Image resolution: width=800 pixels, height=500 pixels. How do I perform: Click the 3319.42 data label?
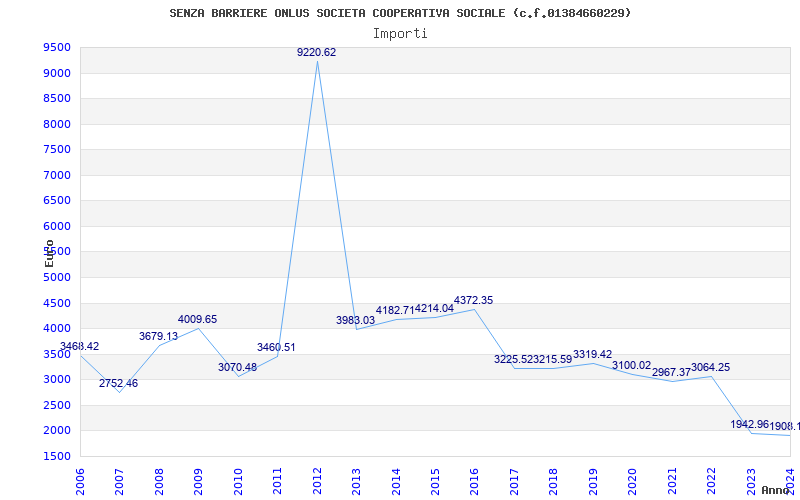(x=592, y=355)
